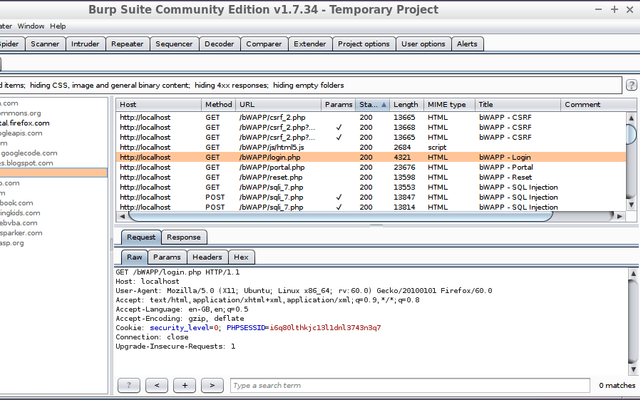This screenshot has width=640, height=400.
Task: Switch to the Repeater tab
Action: click(127, 44)
